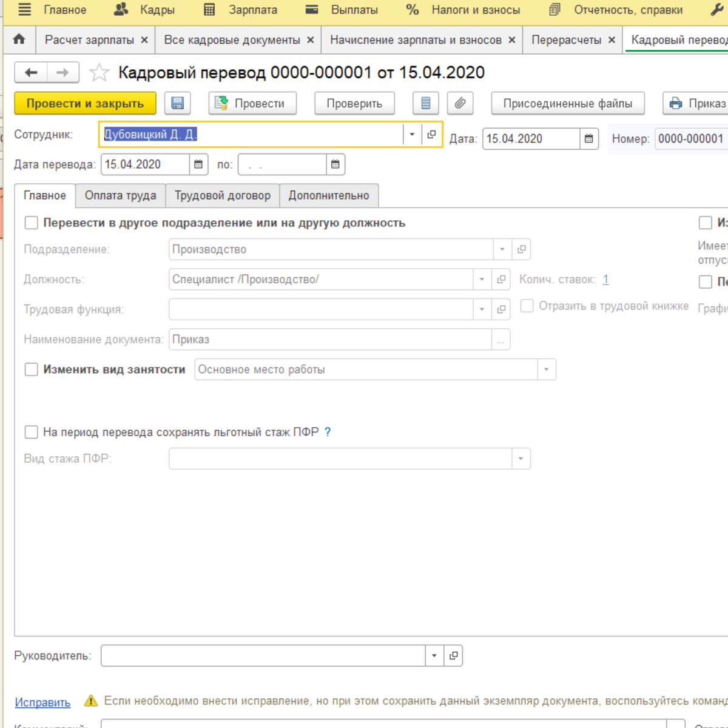Add document to favorites star
This screenshot has height=728, width=728.
pyautogui.click(x=99, y=73)
